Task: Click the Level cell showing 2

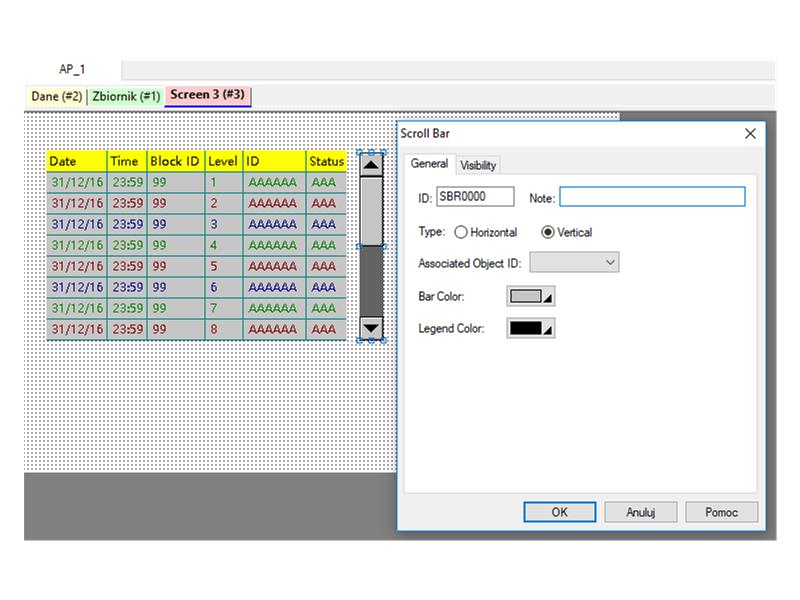Action: [224, 203]
